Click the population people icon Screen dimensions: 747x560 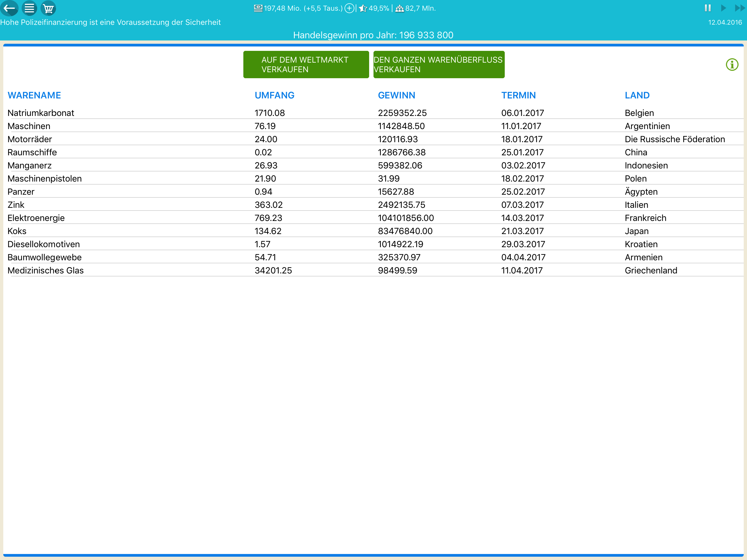(x=399, y=8)
